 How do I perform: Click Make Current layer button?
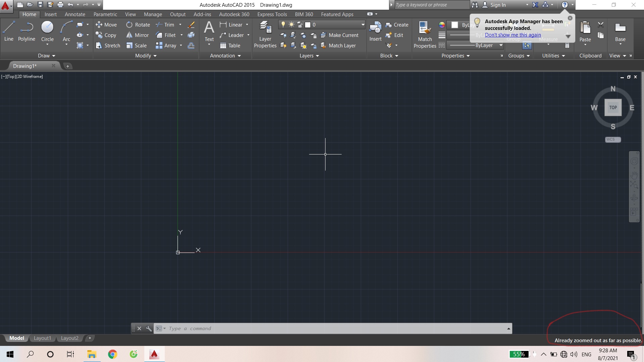pyautogui.click(x=339, y=35)
